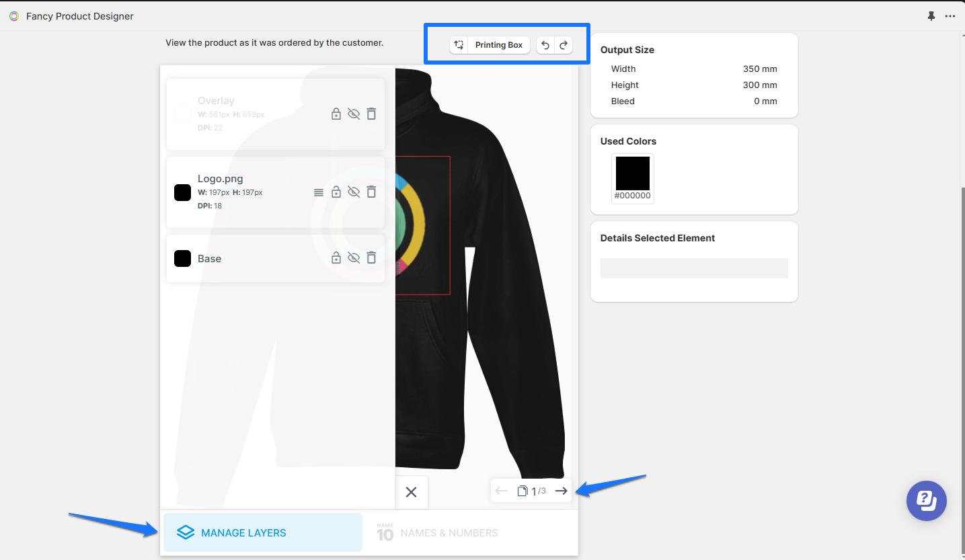Redo the design change
This screenshot has width=965, height=560.
564,45
